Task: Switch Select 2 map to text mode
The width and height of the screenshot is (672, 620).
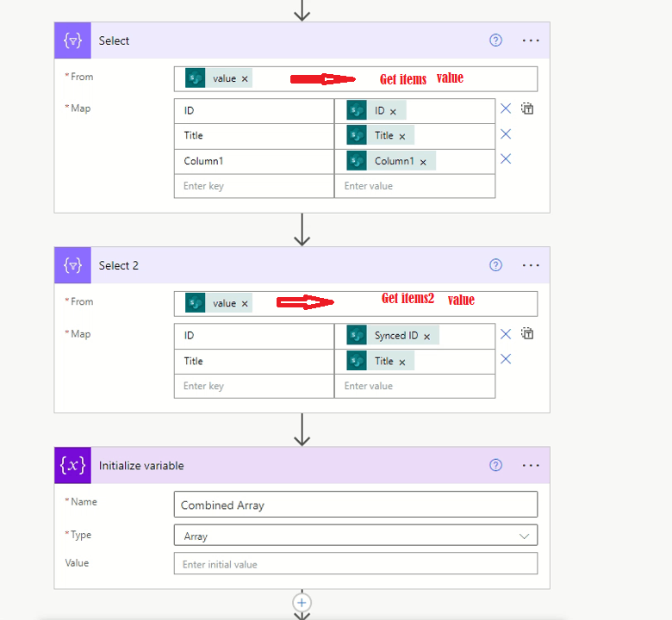Action: (527, 333)
